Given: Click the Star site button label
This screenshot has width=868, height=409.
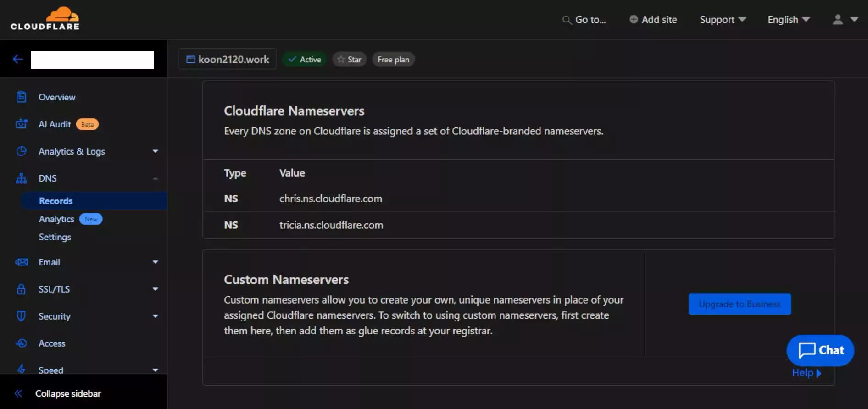Looking at the screenshot, I should (354, 60).
